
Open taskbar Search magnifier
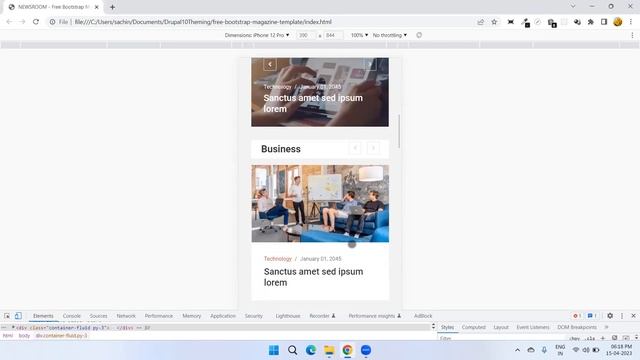292,350
